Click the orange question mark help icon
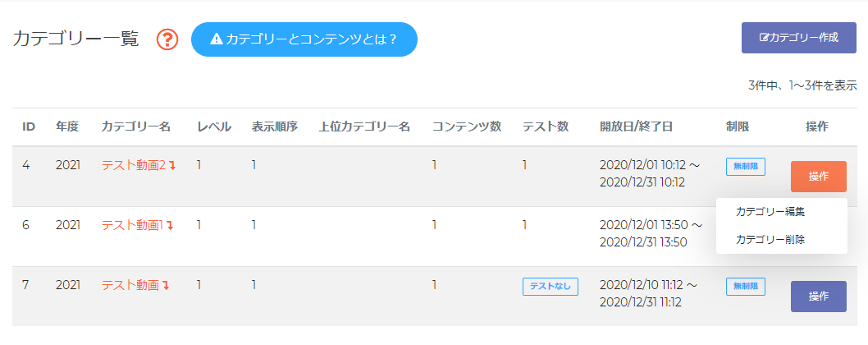This screenshot has width=868, height=345. coord(167,39)
